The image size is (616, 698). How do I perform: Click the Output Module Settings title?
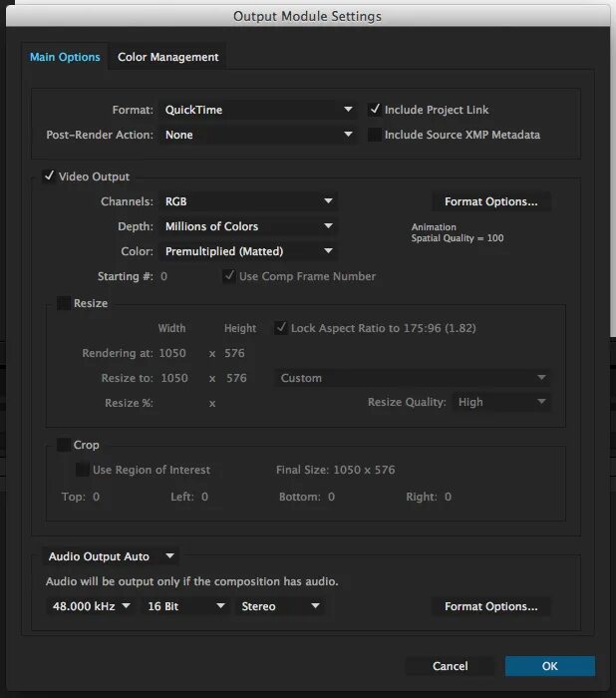tap(308, 17)
